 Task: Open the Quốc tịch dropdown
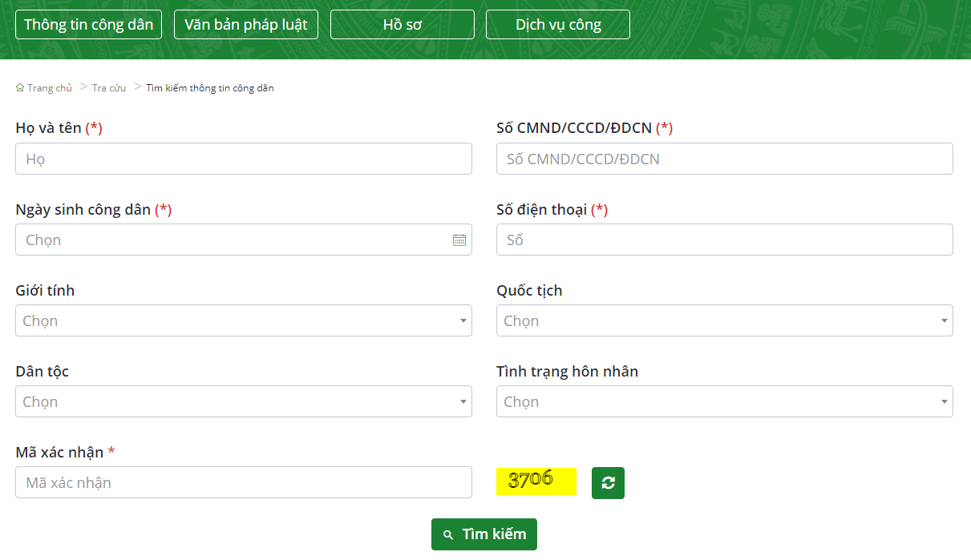coord(944,320)
